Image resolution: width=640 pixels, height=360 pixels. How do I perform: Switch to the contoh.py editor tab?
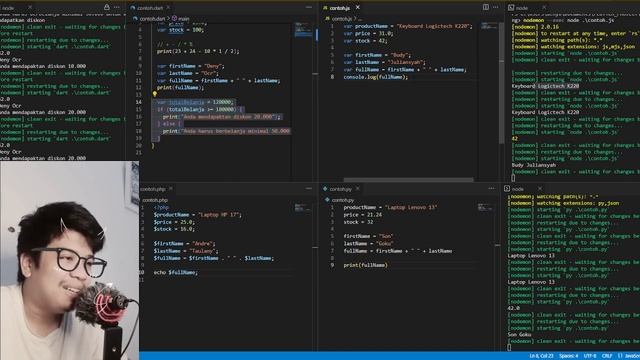[x=340, y=189]
